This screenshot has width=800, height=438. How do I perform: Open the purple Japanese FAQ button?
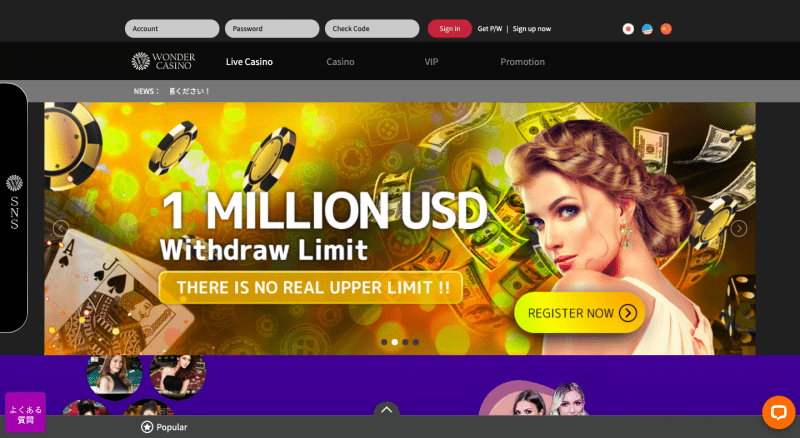click(26, 412)
